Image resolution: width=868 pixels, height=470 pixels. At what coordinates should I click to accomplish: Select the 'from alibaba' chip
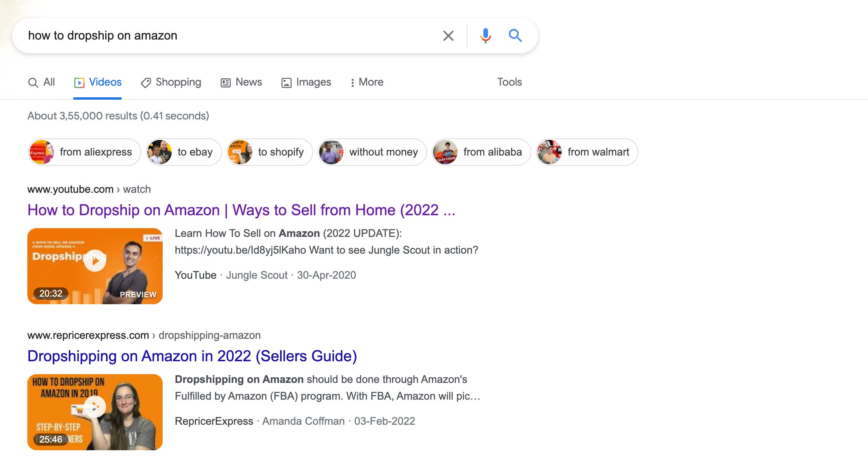(x=481, y=152)
